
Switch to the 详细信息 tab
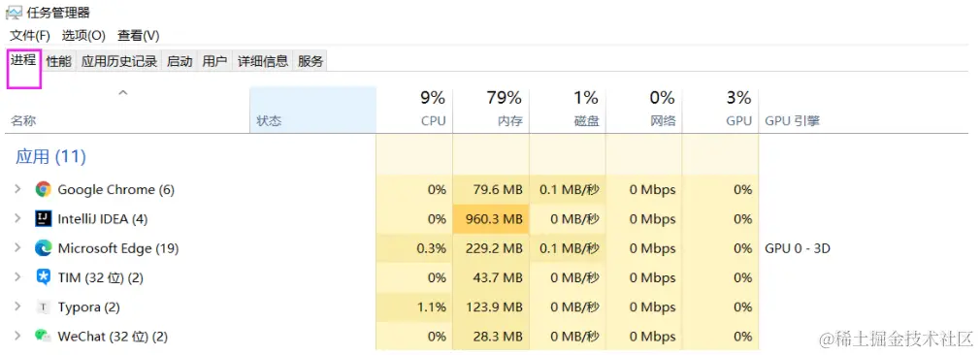[263, 61]
